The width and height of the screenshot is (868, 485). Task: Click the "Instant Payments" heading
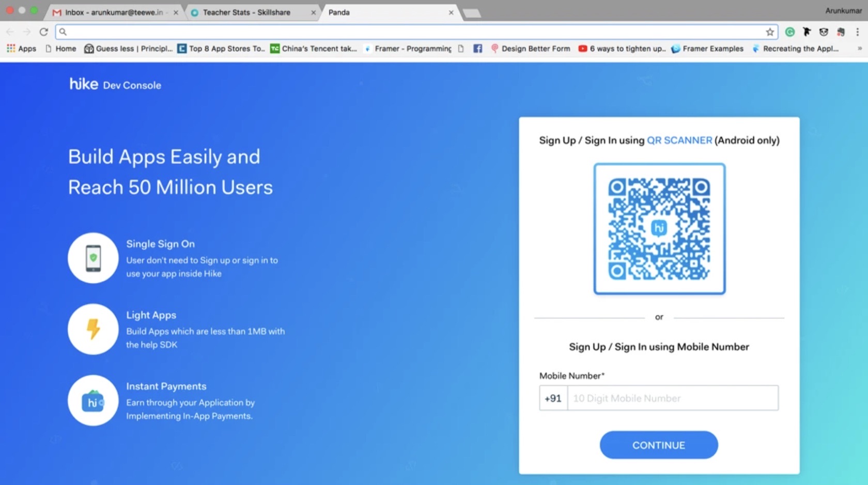(x=166, y=386)
